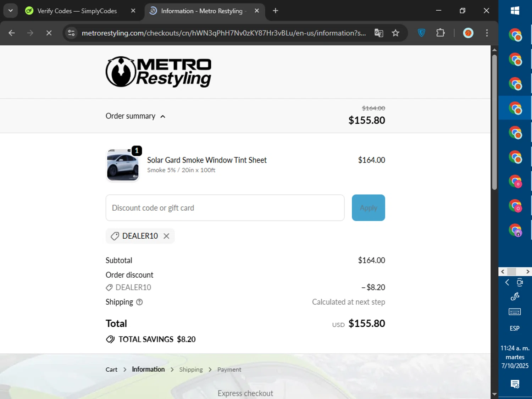The image size is (532, 399).
Task: Click the Express checkout heading
Action: click(245, 393)
